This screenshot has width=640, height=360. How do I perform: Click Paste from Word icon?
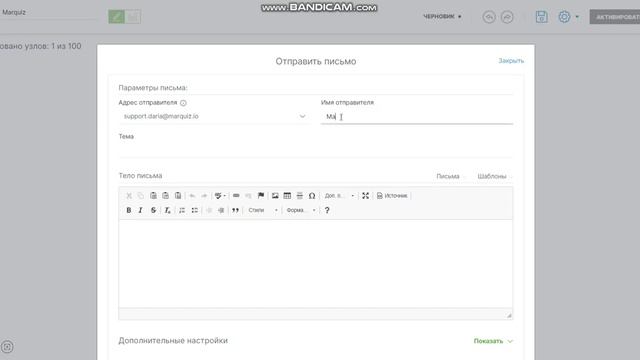click(178, 196)
